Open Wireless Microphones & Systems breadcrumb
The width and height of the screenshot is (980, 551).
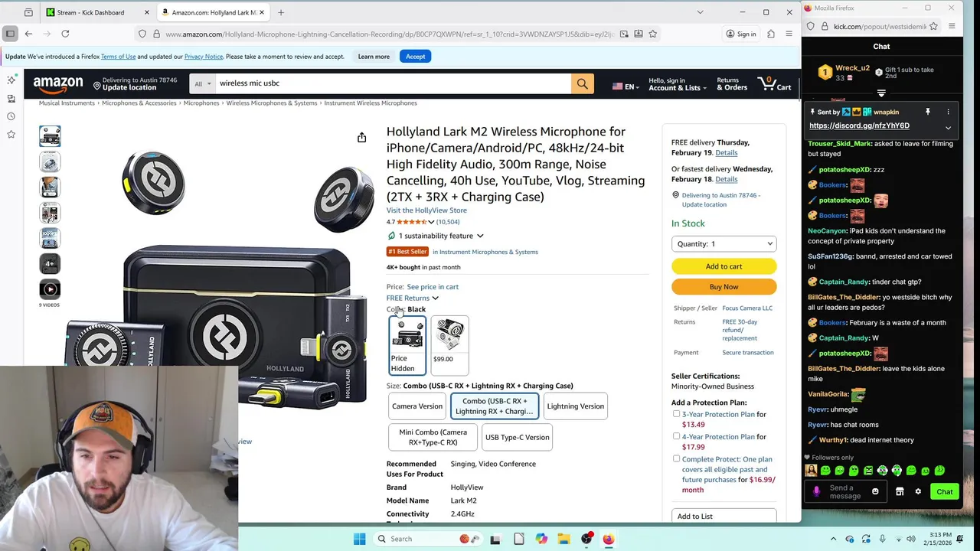[x=272, y=103]
